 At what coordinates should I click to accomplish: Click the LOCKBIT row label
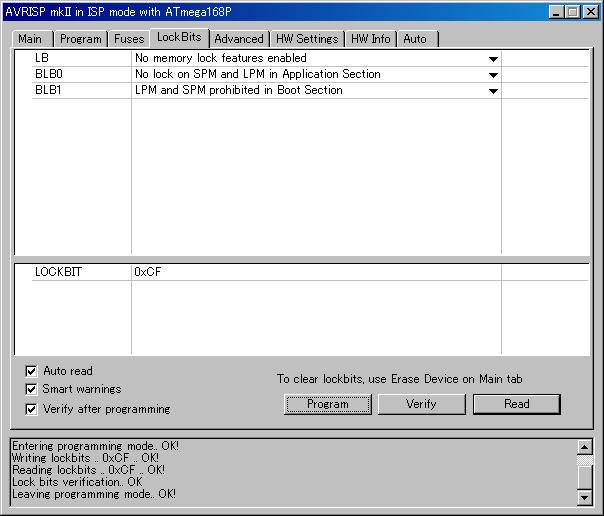[58, 272]
